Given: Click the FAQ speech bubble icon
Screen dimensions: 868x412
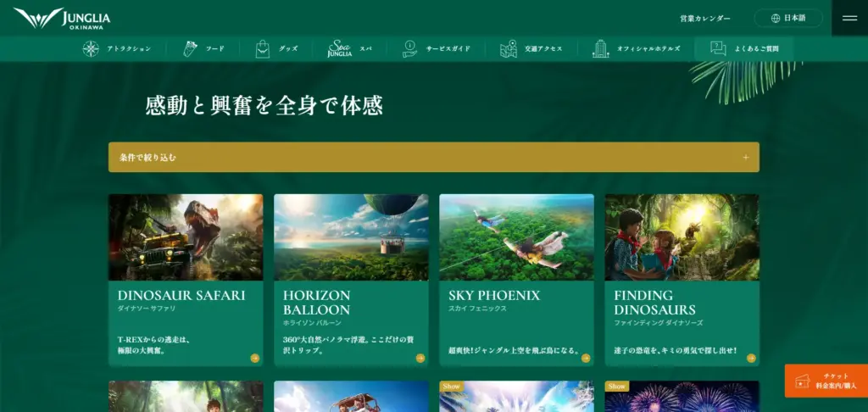Looking at the screenshot, I should pos(719,48).
